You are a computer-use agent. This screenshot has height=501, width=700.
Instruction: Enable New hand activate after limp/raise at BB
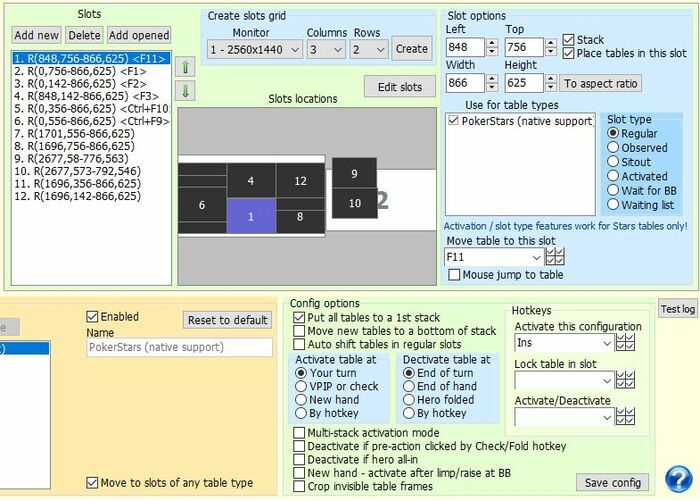[299, 473]
